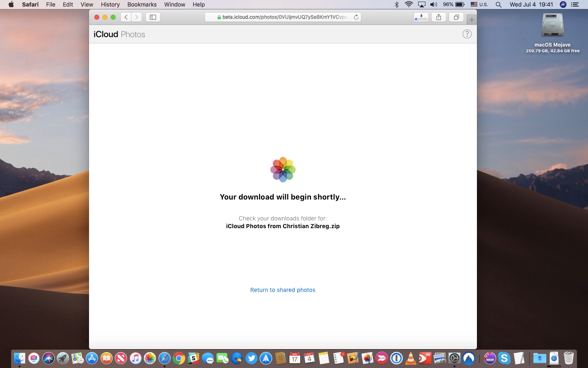Viewport: 588px width, 368px height.
Task: Open 1Password in the Dock
Action: coord(396,358)
